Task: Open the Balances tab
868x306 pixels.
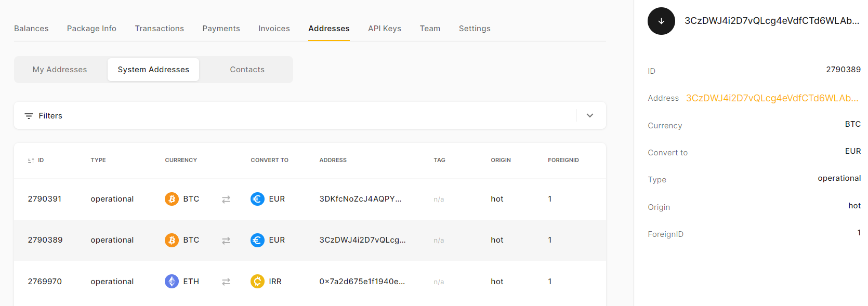Action: [31, 29]
